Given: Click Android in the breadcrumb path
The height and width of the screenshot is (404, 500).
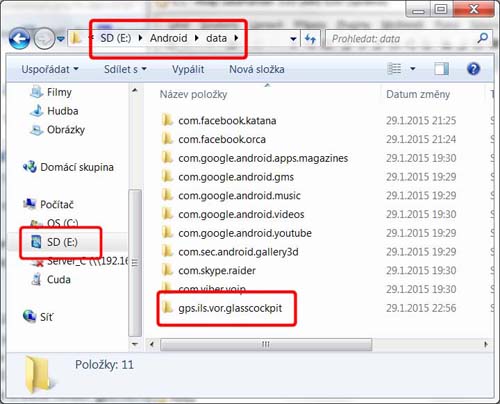Looking at the screenshot, I should click(169, 38).
